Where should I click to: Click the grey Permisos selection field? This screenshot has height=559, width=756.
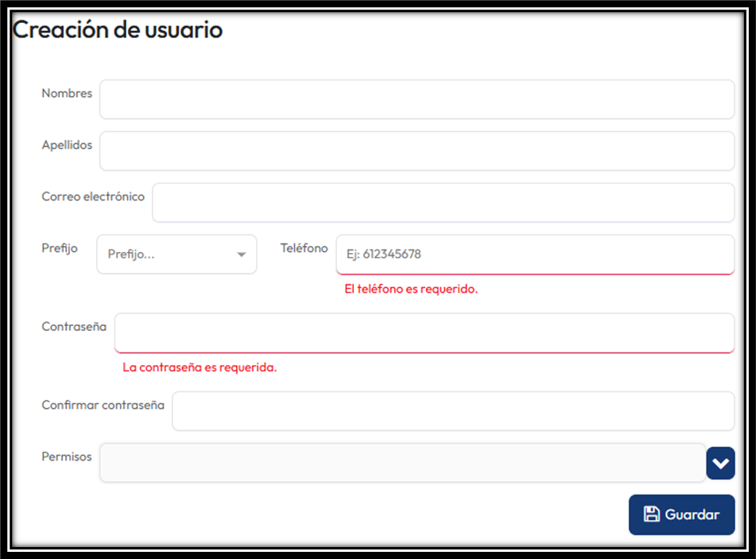(x=401, y=463)
